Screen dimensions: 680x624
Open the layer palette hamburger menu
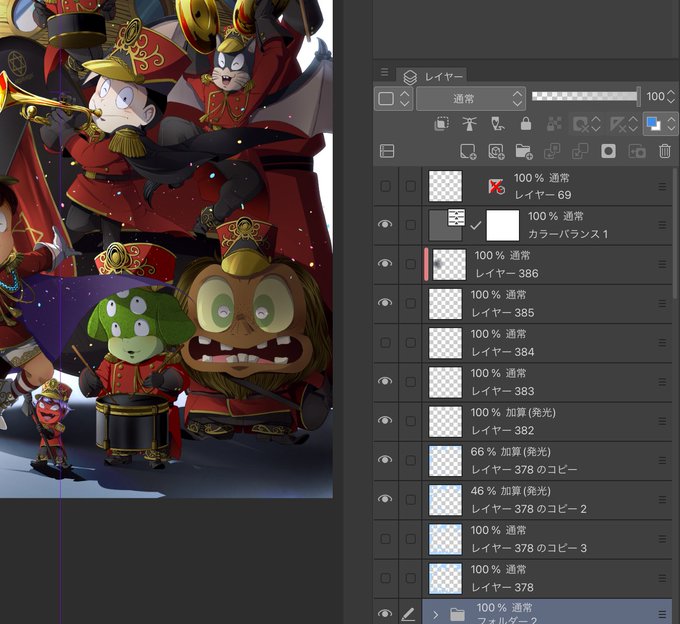(385, 72)
